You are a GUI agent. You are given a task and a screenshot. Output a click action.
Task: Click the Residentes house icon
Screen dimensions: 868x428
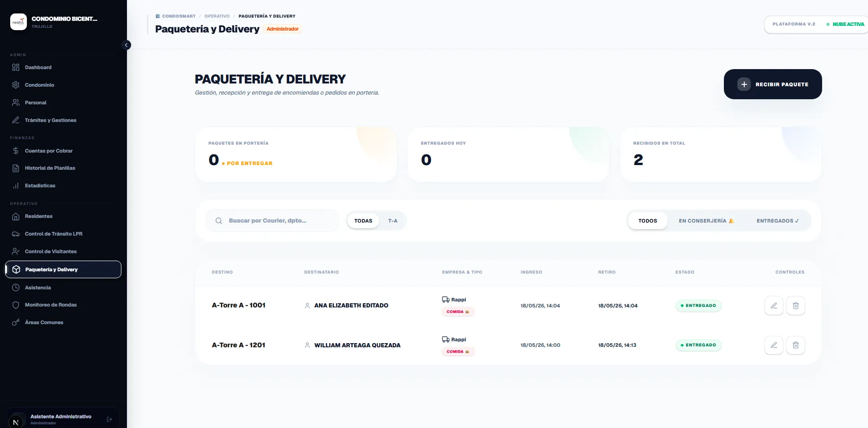pos(16,216)
